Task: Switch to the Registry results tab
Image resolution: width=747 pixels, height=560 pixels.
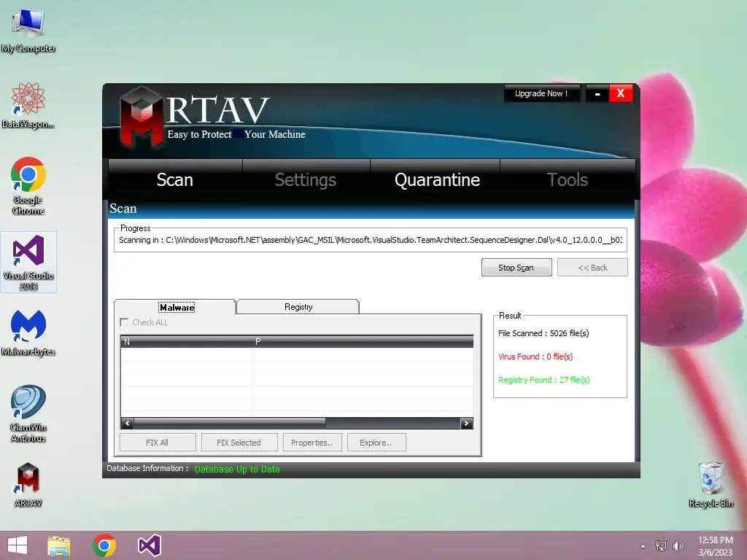Action: [x=298, y=307]
